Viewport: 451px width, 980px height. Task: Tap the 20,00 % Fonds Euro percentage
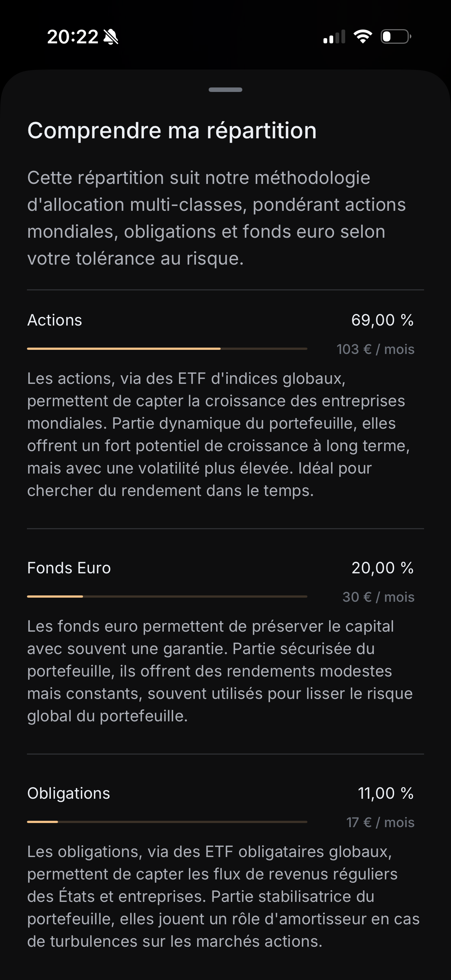point(382,568)
